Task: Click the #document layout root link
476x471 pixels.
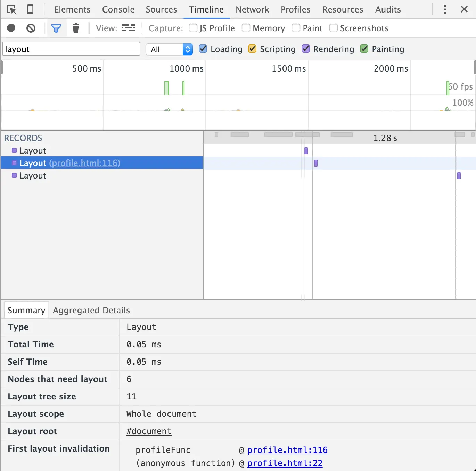Action: coord(149,431)
